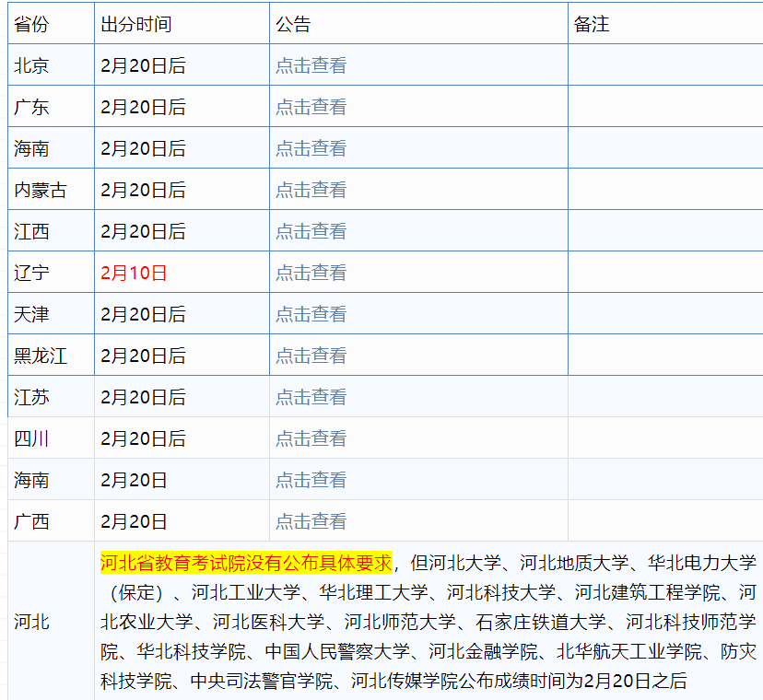Click the 2月20日后 date in 江苏 row

[x=143, y=396]
